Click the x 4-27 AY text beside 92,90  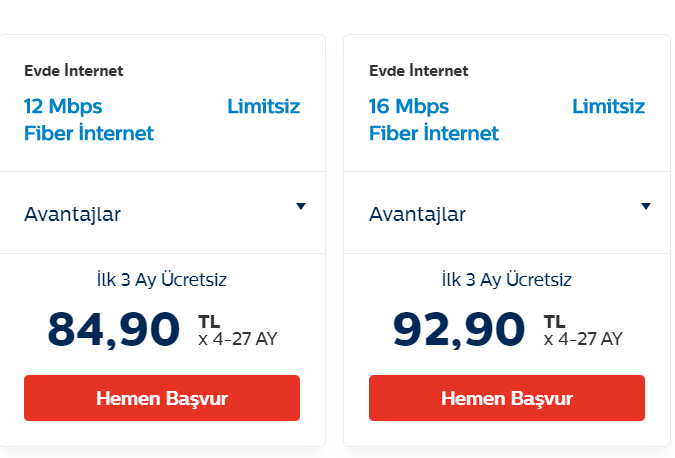[583, 339]
